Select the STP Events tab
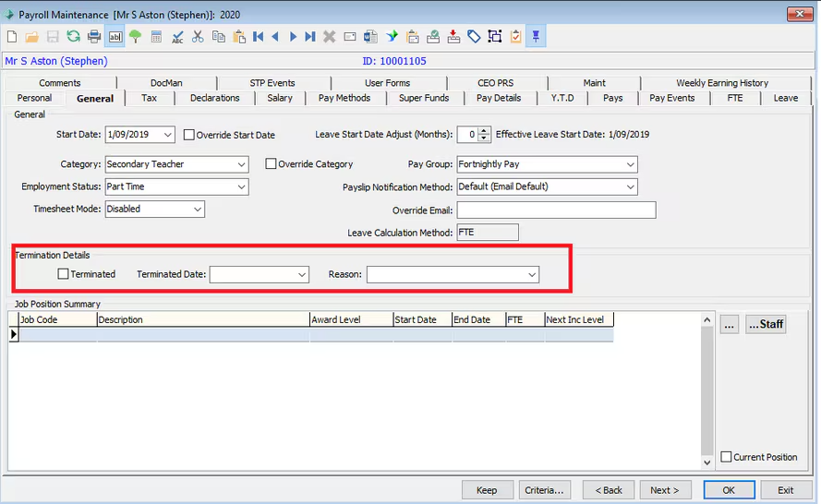821x504 pixels. point(272,83)
